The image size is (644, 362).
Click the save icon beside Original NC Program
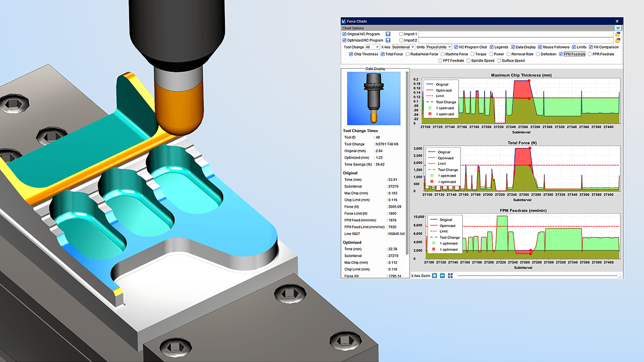(x=388, y=34)
